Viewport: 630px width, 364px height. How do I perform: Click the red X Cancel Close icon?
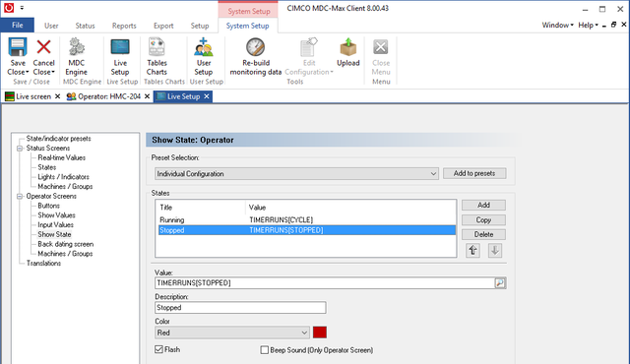(x=43, y=47)
